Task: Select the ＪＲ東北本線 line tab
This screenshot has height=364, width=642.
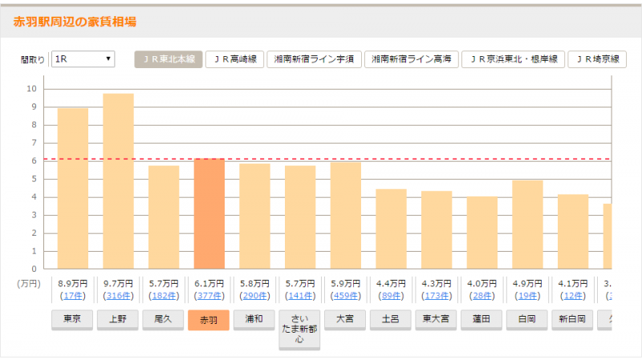Action: 168,59
